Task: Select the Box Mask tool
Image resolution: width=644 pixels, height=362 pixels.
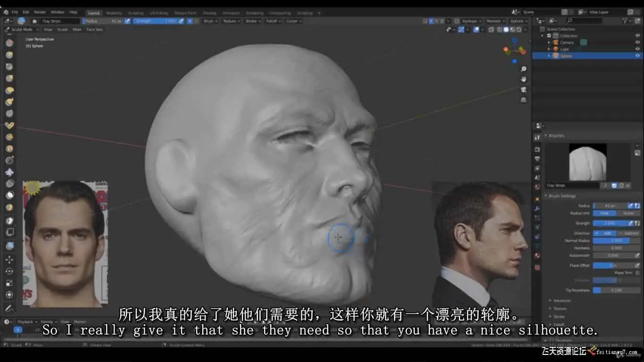Action: 9,221
